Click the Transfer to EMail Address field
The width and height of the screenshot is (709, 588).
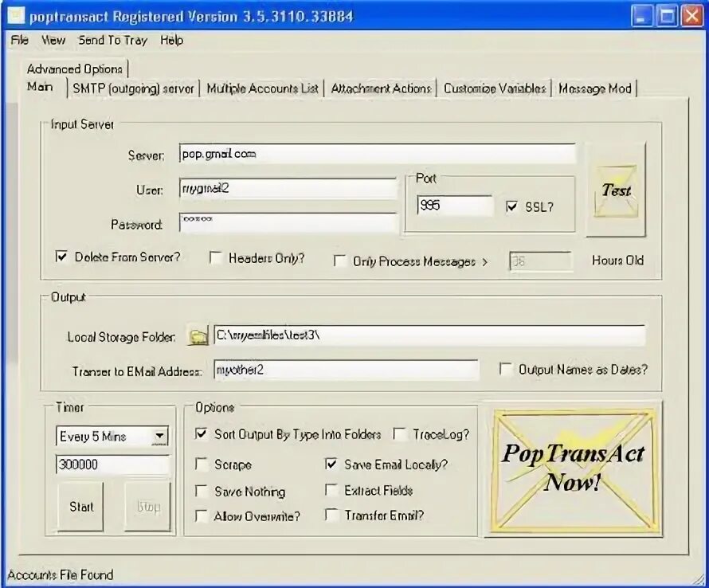[x=346, y=370]
